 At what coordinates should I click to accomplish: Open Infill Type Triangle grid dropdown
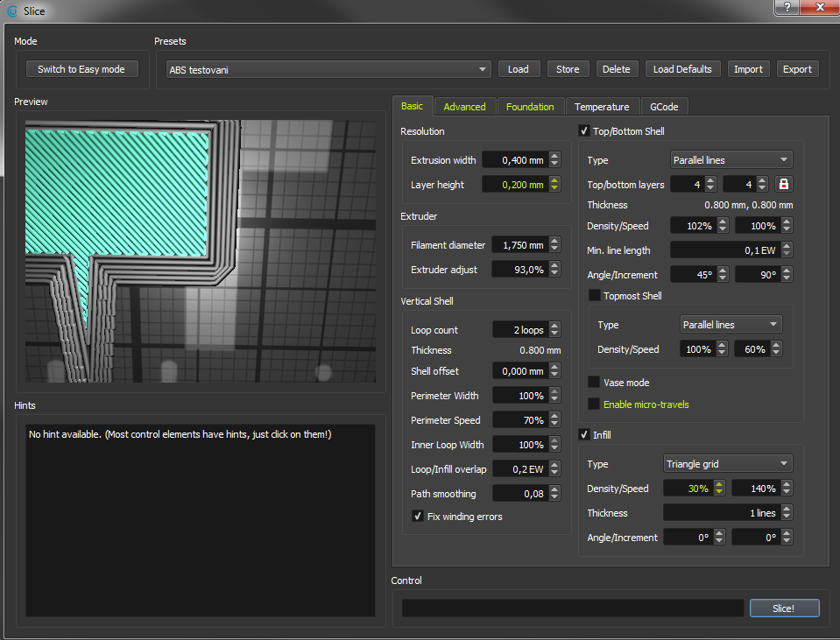click(728, 464)
